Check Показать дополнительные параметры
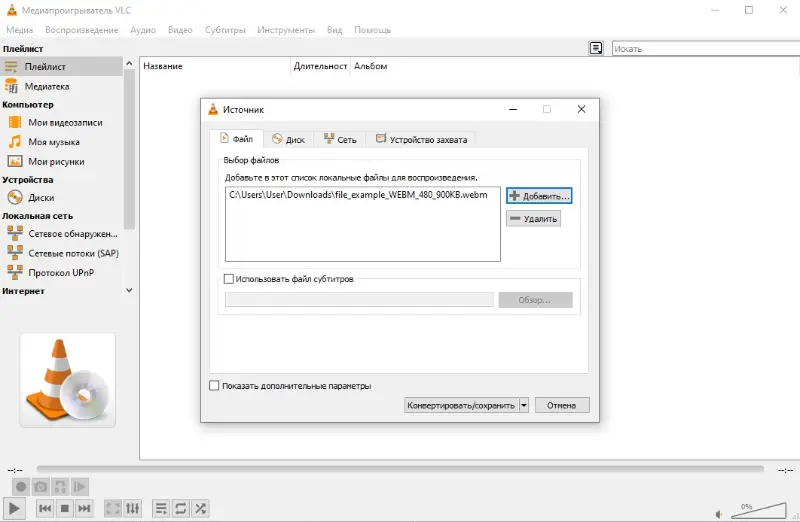This screenshot has height=522, width=800. click(214, 386)
